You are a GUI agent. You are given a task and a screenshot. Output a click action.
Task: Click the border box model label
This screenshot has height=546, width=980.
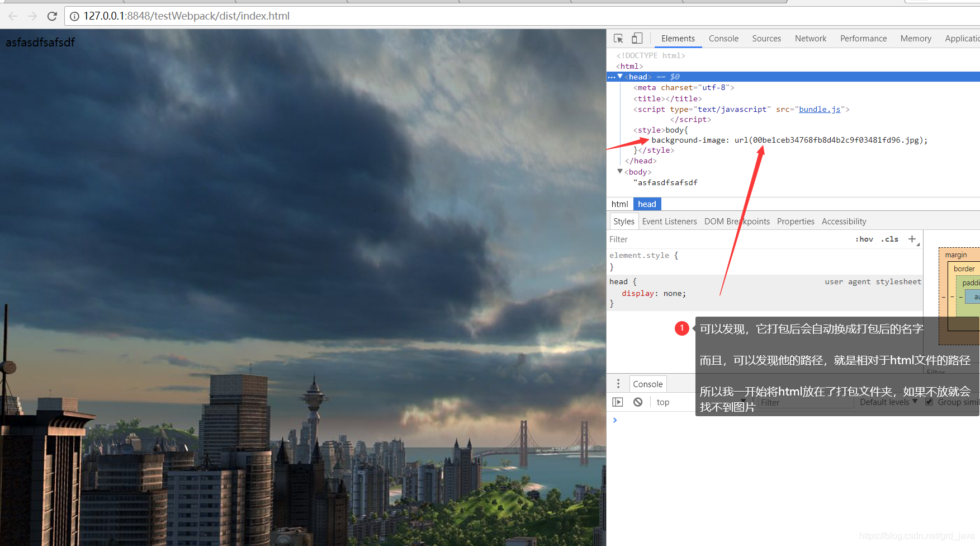click(x=964, y=269)
